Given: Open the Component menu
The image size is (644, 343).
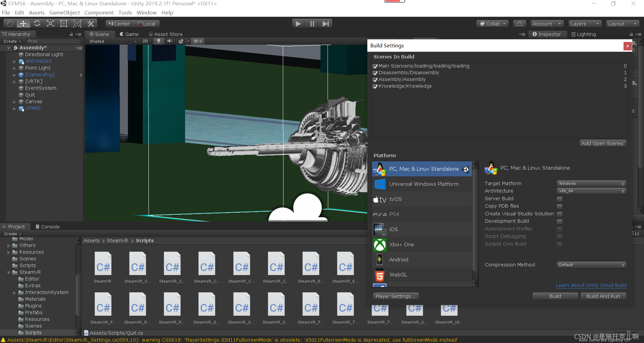Looking at the screenshot, I should (99, 12).
